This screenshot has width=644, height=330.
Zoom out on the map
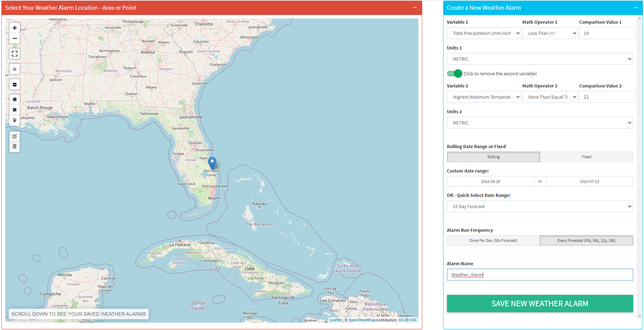pos(15,38)
